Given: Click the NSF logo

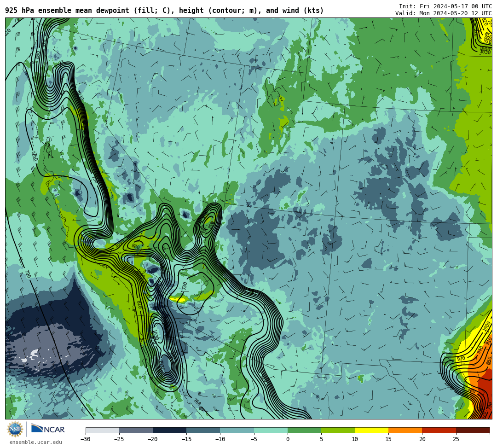Looking at the screenshot, I should [x=15, y=429].
